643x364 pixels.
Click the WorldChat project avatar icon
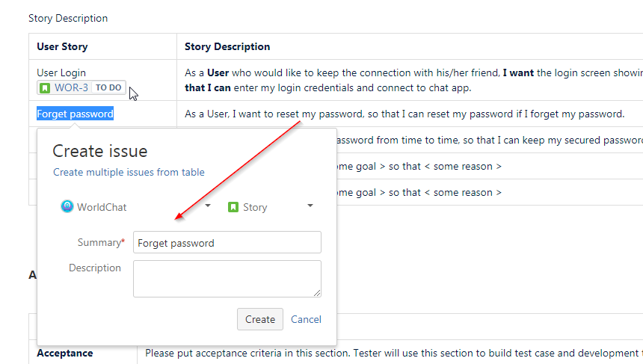(x=67, y=206)
